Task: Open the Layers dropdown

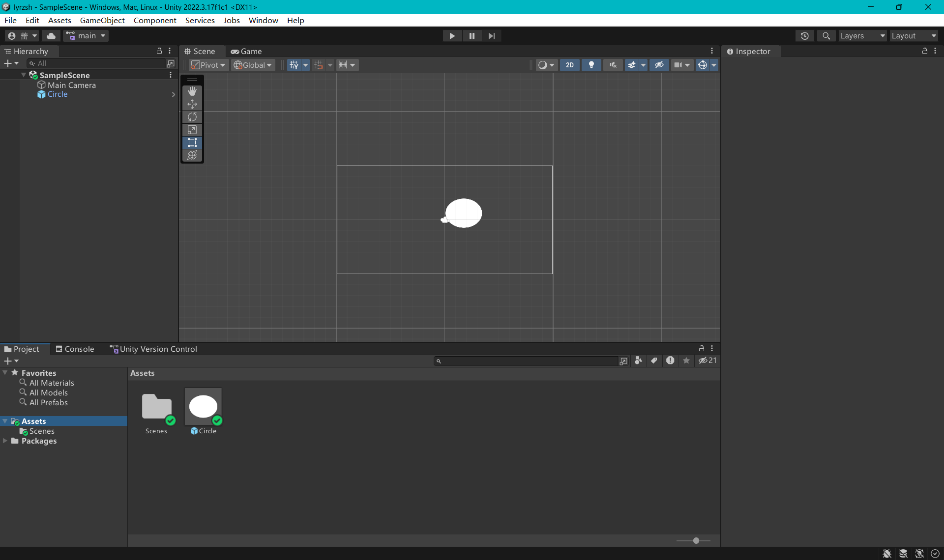Action: click(x=862, y=36)
